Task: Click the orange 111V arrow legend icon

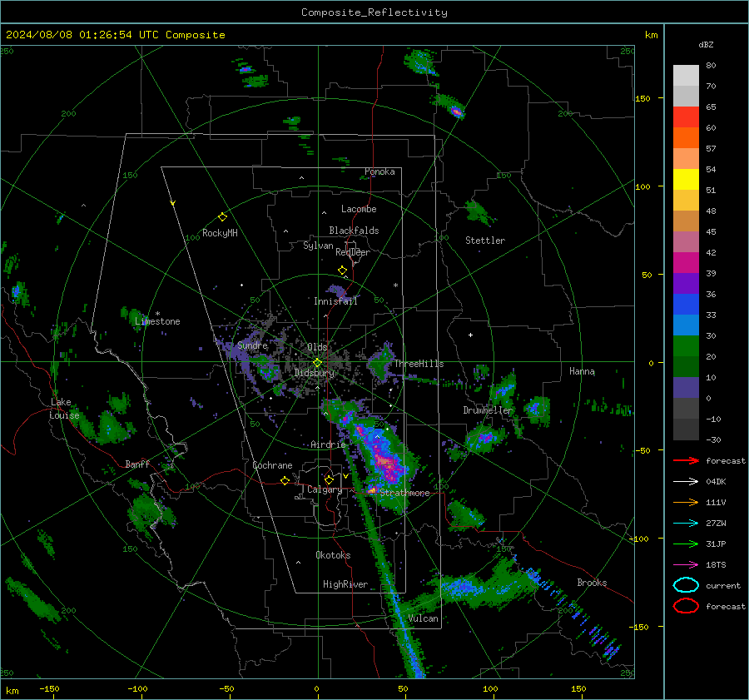Action: tap(686, 502)
